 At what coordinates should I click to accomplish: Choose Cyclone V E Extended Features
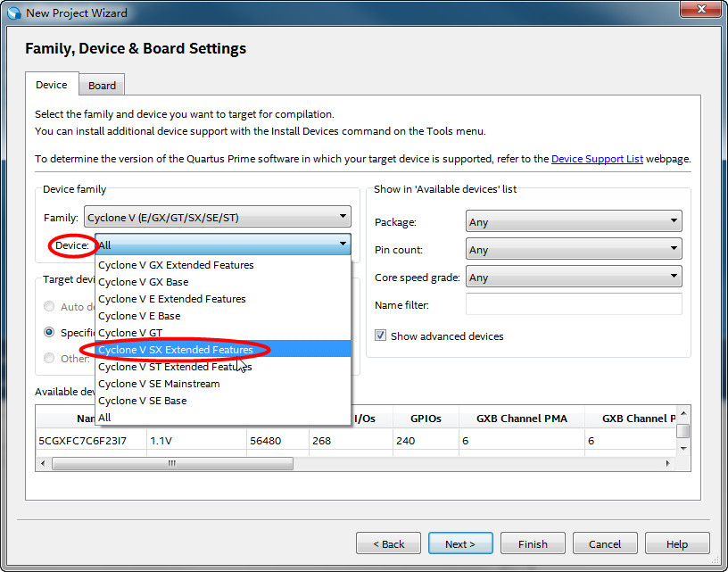point(223,299)
